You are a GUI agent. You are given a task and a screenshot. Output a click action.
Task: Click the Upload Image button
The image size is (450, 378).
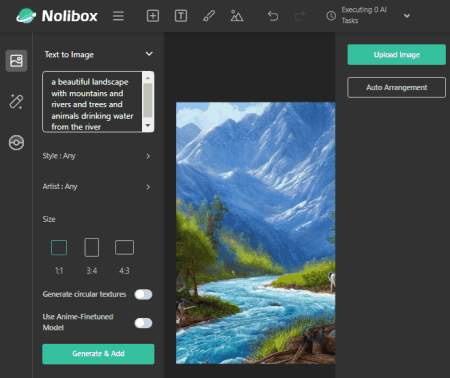[397, 55]
